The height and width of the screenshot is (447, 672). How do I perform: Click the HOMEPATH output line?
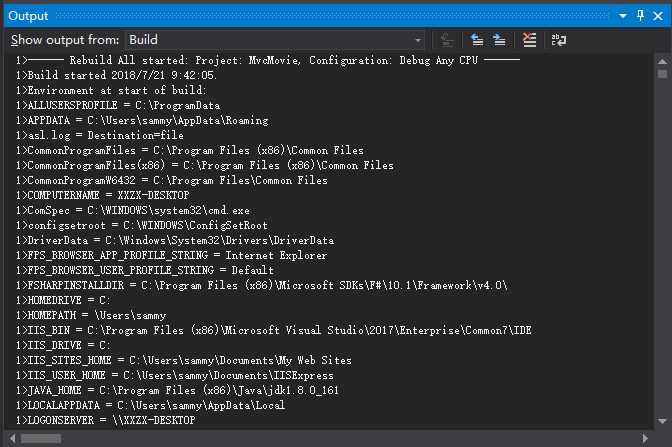(x=91, y=315)
